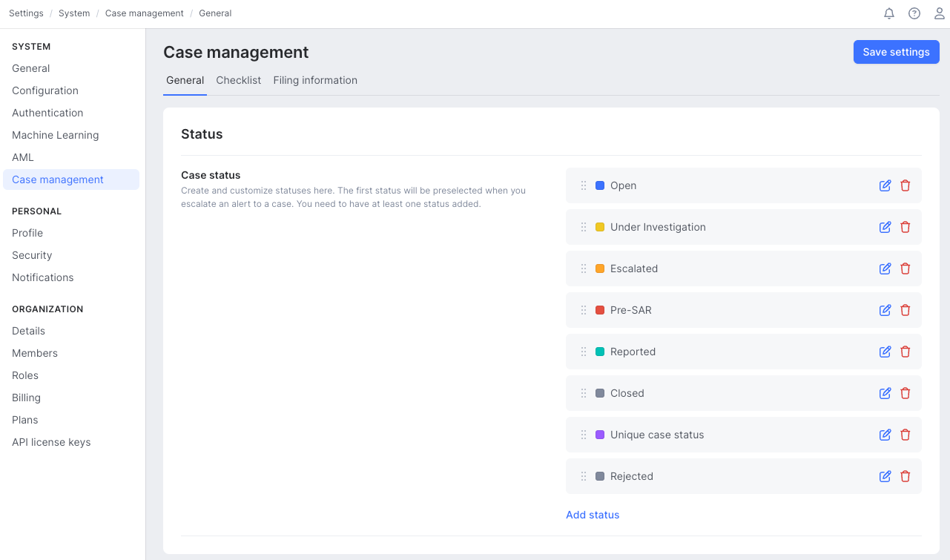Edit the Rejected status

[885, 476]
